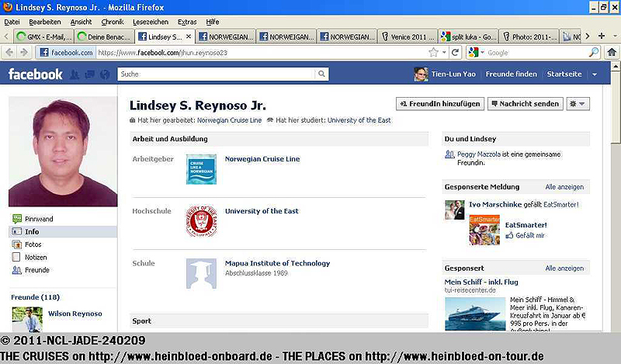
Task: Open the account menu arrow beside Startseite
Action: tap(595, 75)
